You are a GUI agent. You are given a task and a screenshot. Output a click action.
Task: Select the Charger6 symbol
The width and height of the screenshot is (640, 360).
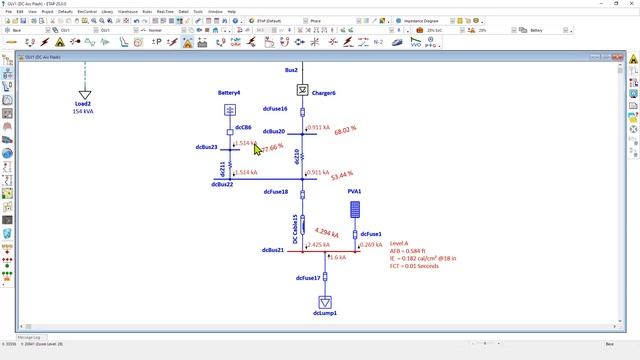pyautogui.click(x=302, y=90)
